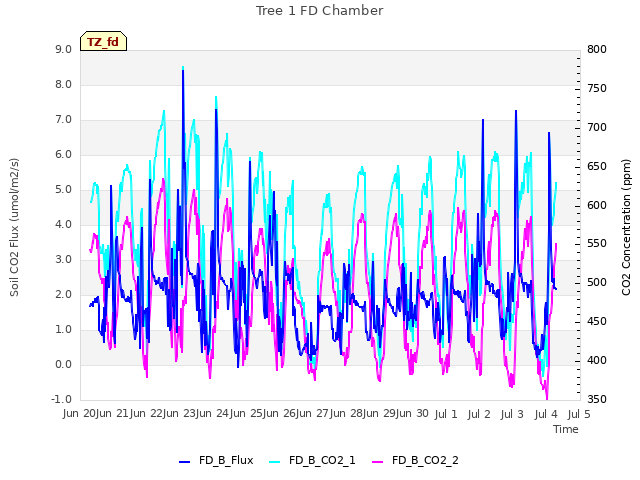Click the 4.0 tick on left axis
Viewport: 640px width, 480px height.
(64, 224)
